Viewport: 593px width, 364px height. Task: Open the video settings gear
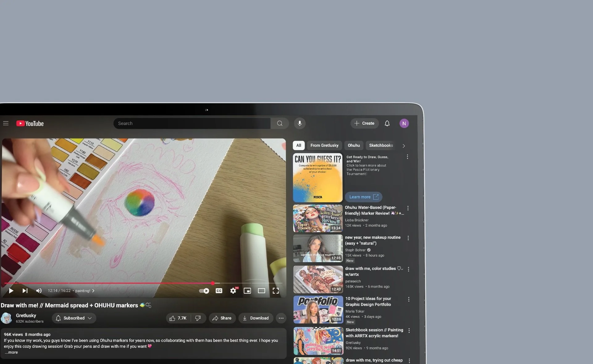[233, 291]
